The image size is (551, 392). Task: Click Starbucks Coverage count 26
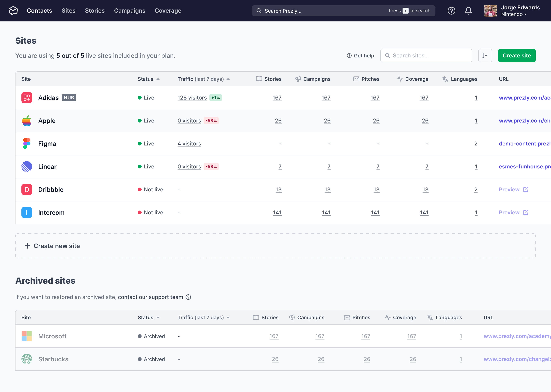click(x=413, y=359)
